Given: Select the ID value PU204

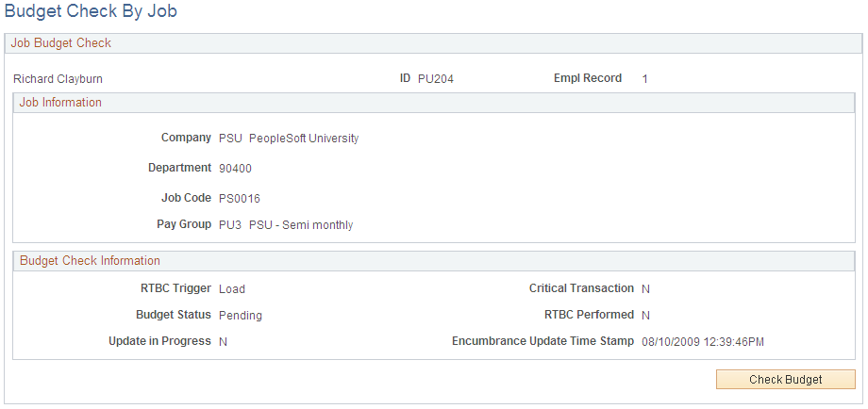Looking at the screenshot, I should [x=436, y=79].
